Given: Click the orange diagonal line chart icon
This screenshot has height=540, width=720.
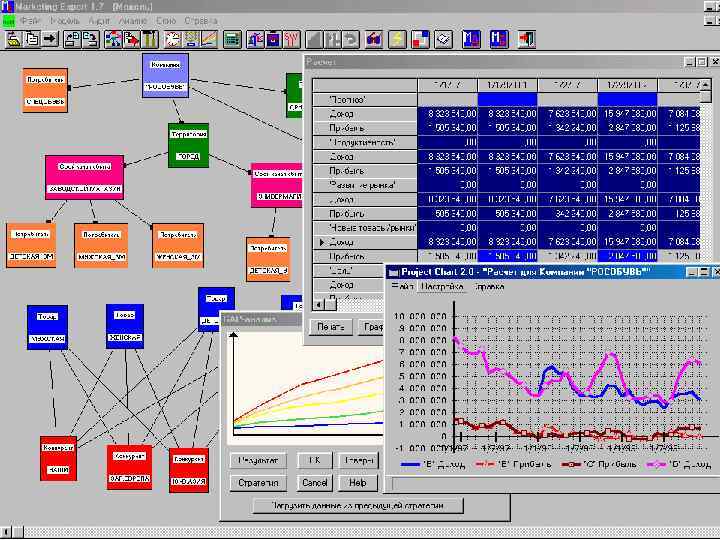Looking at the screenshot, I should pos(209,39).
